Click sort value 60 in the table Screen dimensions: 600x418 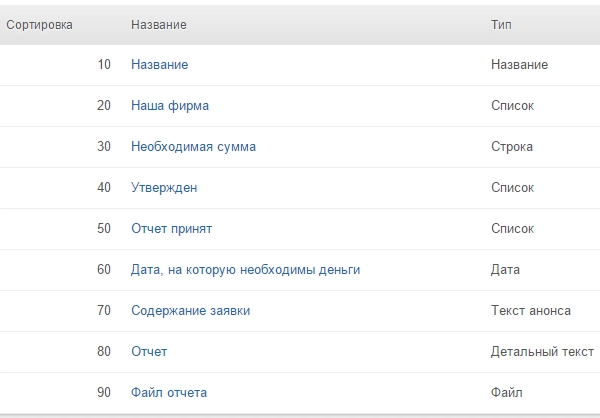pos(104,270)
